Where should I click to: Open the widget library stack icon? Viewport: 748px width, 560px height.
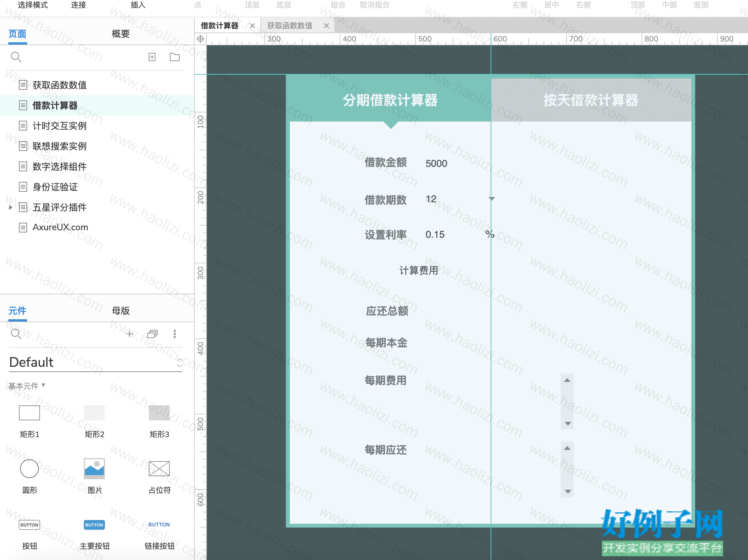(152, 334)
